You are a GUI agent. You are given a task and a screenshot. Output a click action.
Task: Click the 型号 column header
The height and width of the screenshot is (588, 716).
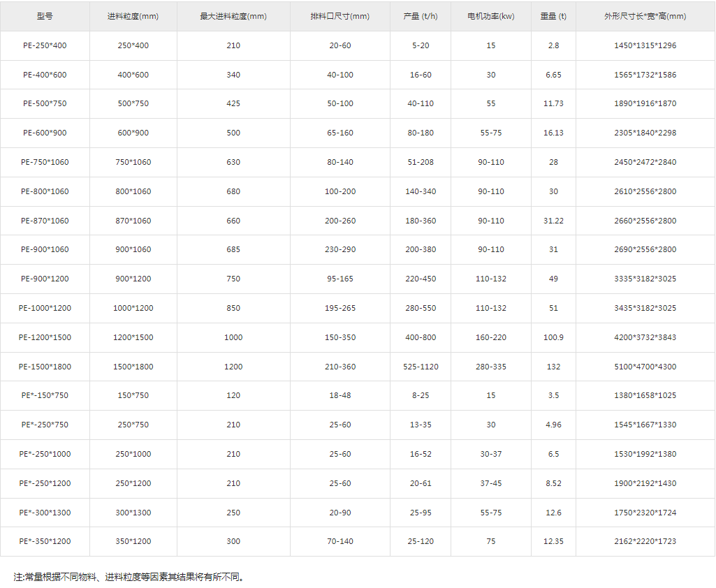(45, 16)
